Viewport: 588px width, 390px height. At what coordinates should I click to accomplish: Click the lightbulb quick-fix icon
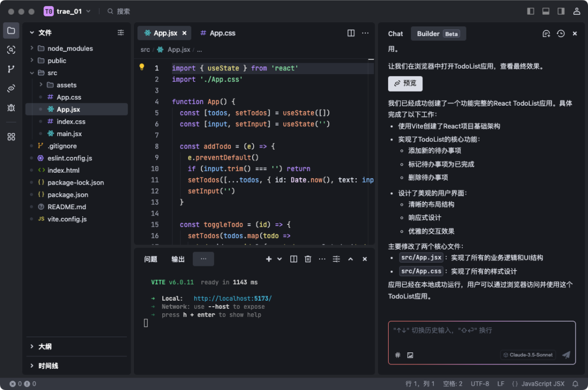142,67
